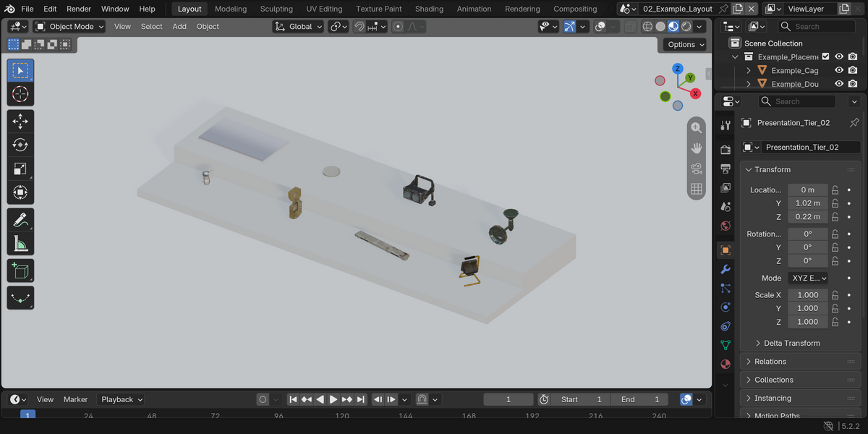Open the Modifiers properties tab
Screen dimensions: 868x434
(726, 269)
